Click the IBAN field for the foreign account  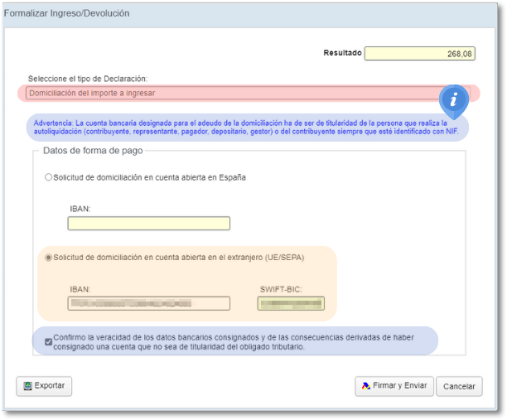pos(148,303)
